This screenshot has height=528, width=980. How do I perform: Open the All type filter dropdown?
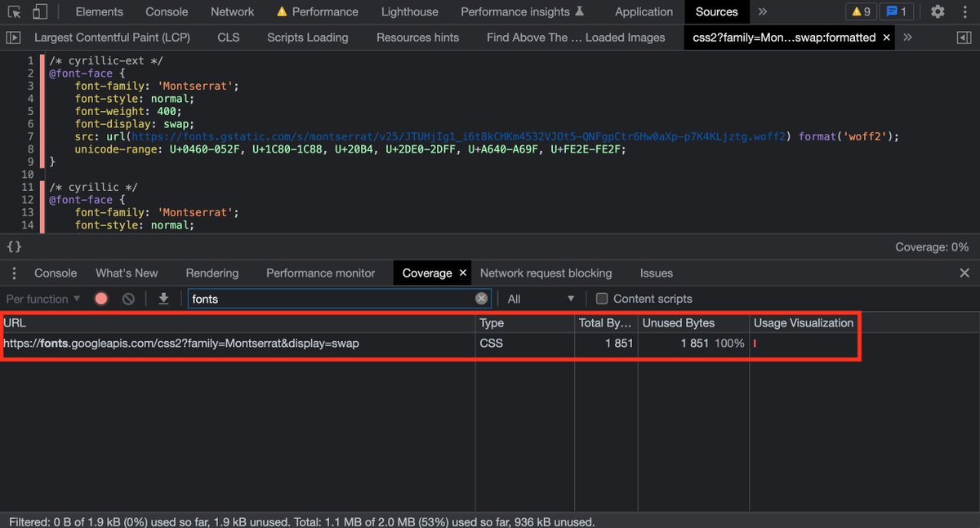(x=541, y=299)
